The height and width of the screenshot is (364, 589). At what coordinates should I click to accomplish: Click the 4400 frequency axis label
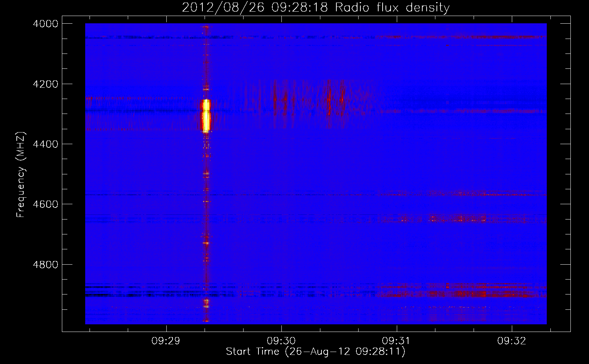pyautogui.click(x=46, y=144)
